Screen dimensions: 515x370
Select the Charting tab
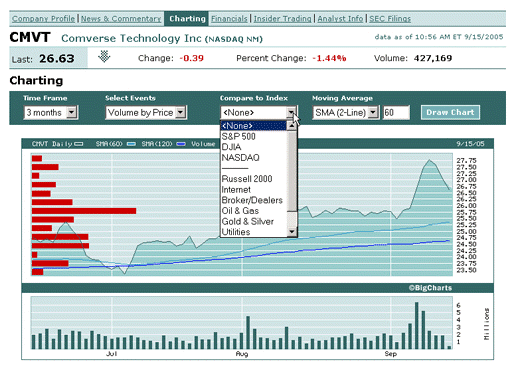pos(187,19)
